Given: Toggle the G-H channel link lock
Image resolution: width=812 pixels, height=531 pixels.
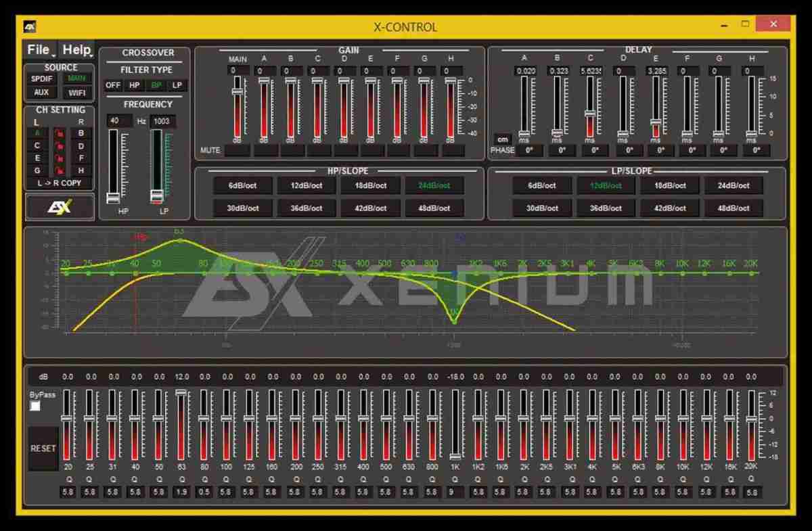Looking at the screenshot, I should [60, 171].
